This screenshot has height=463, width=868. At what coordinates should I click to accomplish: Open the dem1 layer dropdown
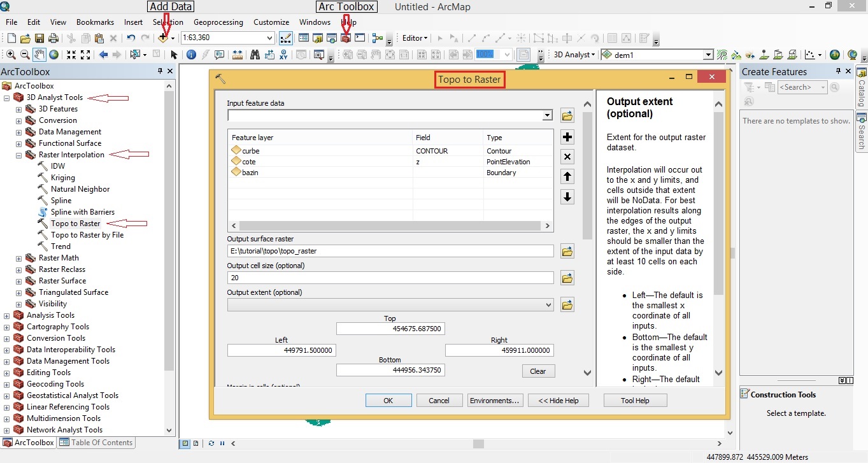708,55
